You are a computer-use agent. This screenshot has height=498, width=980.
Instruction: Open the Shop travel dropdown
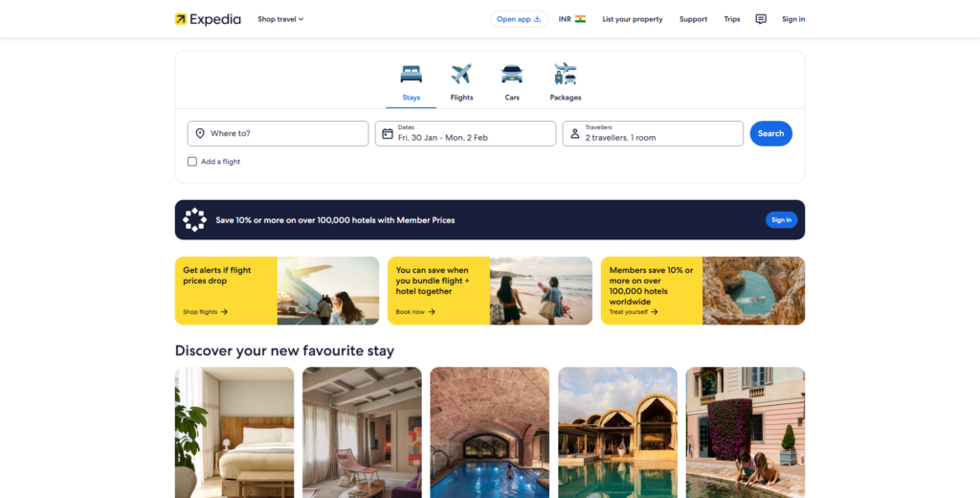click(280, 19)
